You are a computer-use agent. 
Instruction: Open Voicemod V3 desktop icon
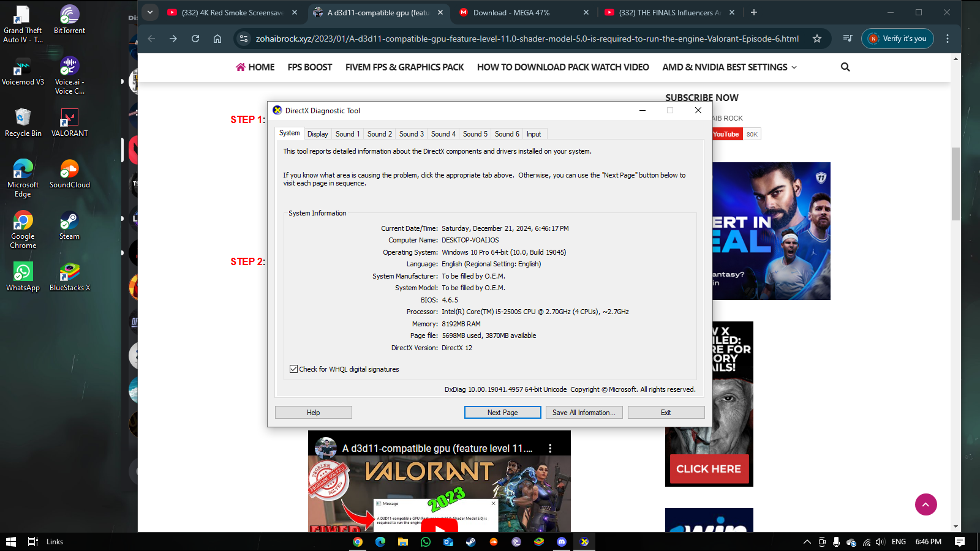(x=23, y=72)
